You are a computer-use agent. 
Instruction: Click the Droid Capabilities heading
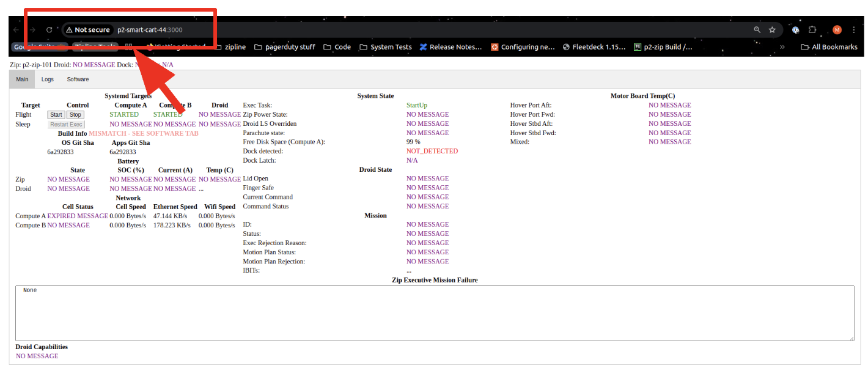[x=42, y=347]
